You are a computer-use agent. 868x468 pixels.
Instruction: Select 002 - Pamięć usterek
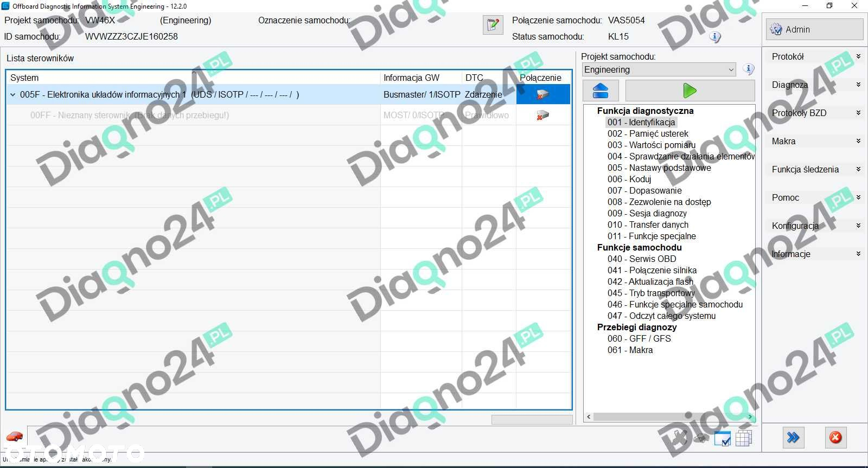tap(648, 133)
